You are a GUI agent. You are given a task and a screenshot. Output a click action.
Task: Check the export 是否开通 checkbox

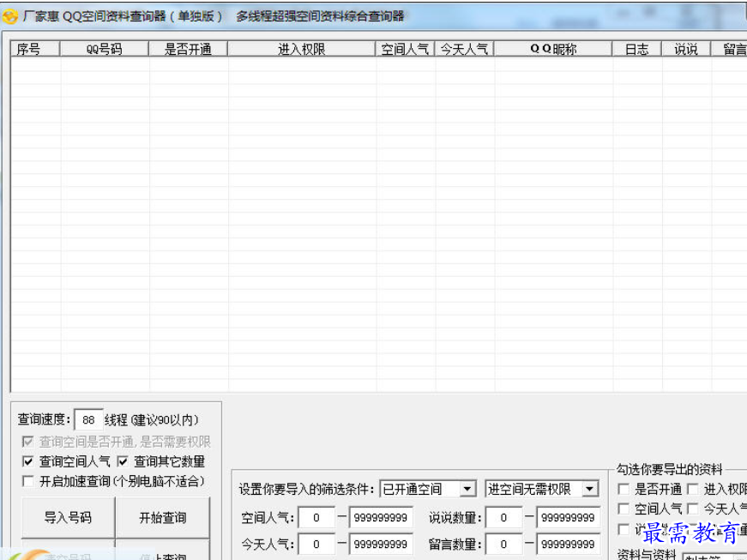pyautogui.click(x=624, y=489)
